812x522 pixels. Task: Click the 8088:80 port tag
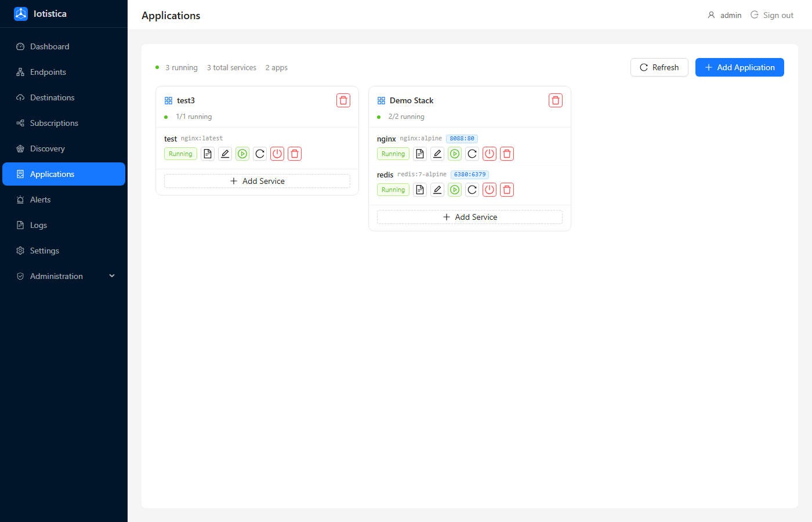462,139
